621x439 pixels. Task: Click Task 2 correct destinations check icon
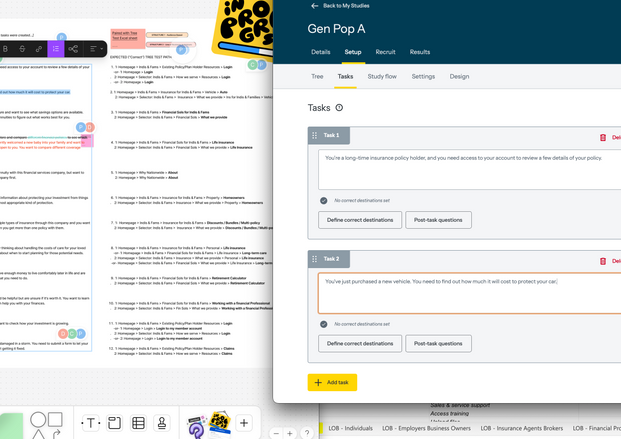[x=324, y=324]
